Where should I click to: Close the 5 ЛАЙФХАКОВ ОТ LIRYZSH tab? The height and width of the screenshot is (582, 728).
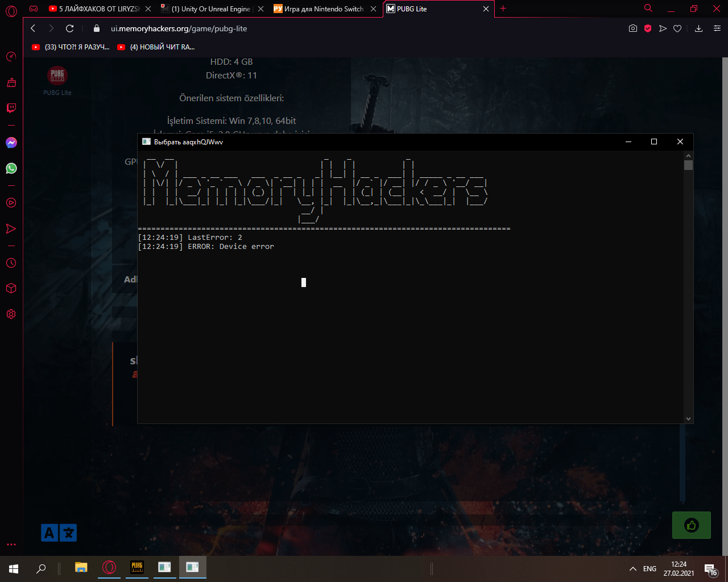148,9
